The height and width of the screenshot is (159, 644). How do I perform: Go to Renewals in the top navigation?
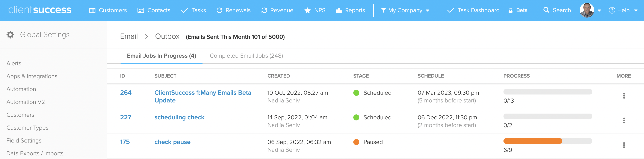click(x=238, y=10)
